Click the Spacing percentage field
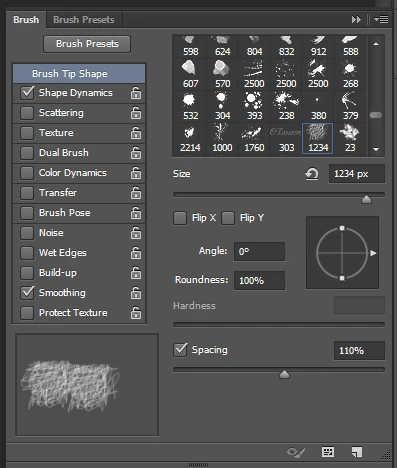397x468 pixels. 359,350
